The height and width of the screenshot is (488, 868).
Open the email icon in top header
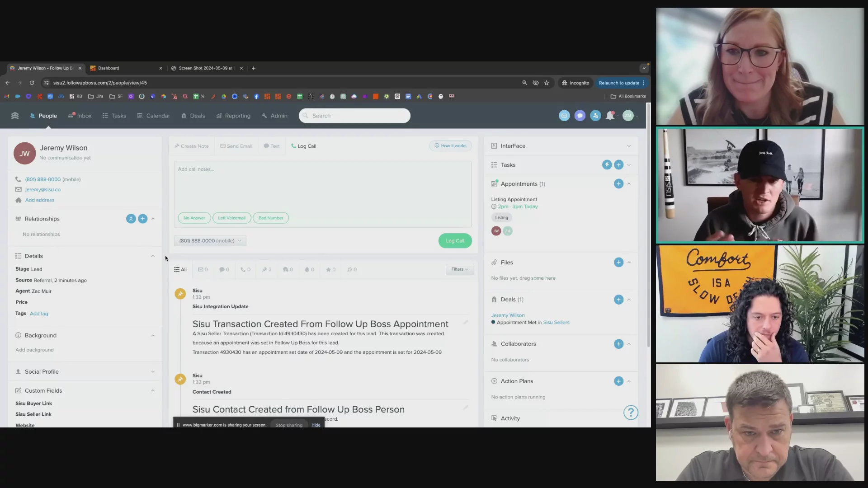click(x=564, y=116)
